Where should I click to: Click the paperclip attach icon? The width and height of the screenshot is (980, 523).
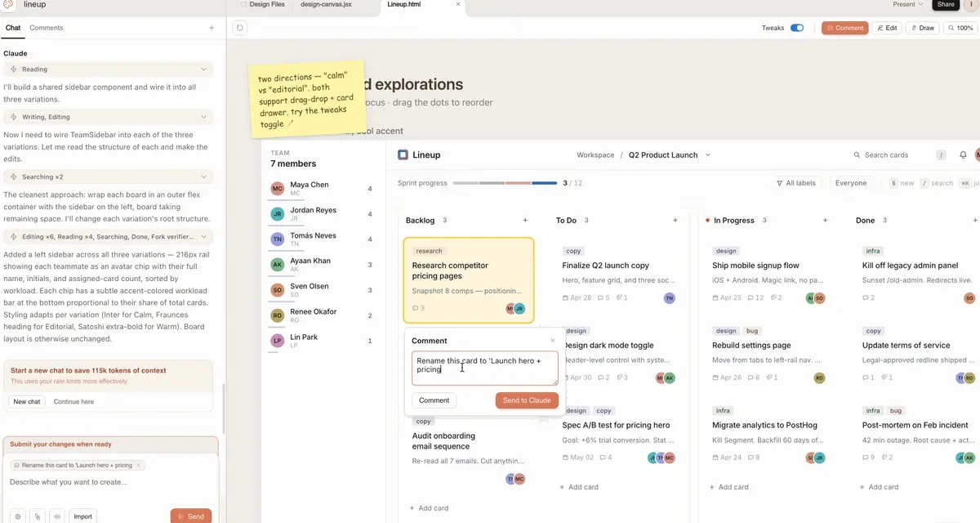pyautogui.click(x=37, y=516)
